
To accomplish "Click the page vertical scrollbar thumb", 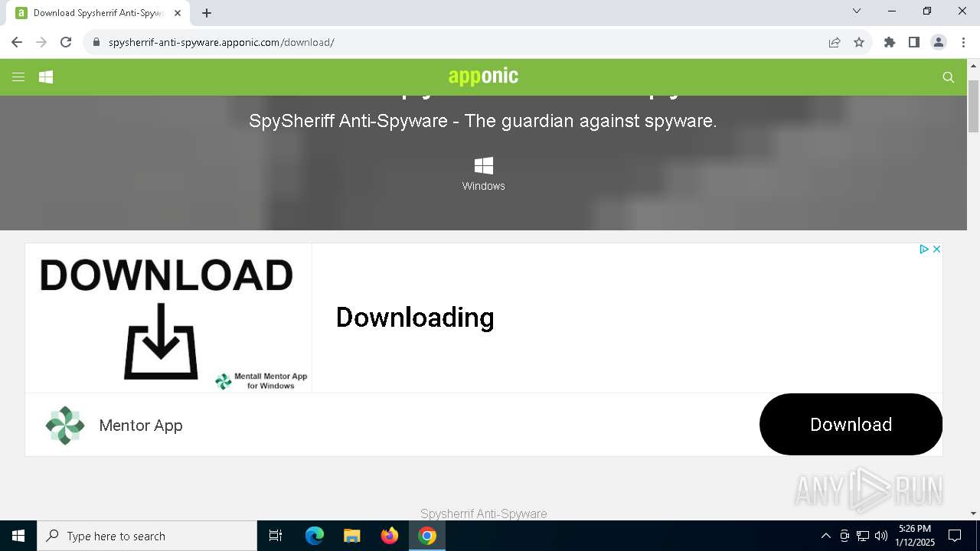I will tap(974, 105).
